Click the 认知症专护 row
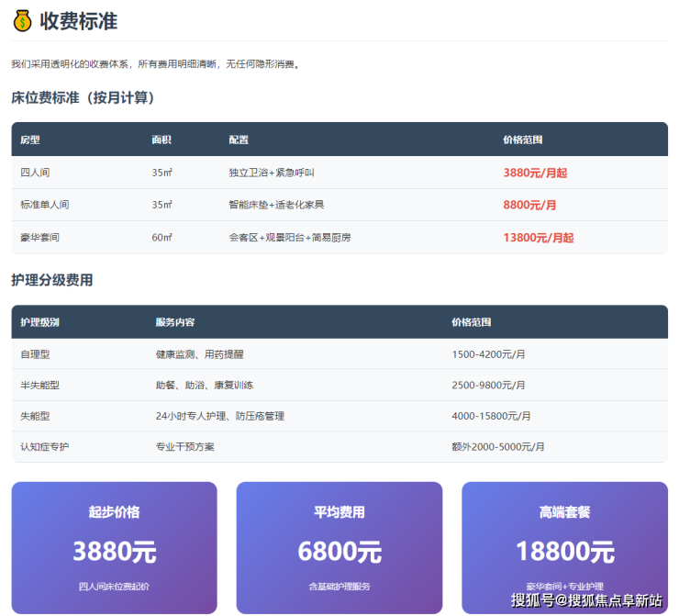 pyautogui.click(x=45, y=446)
